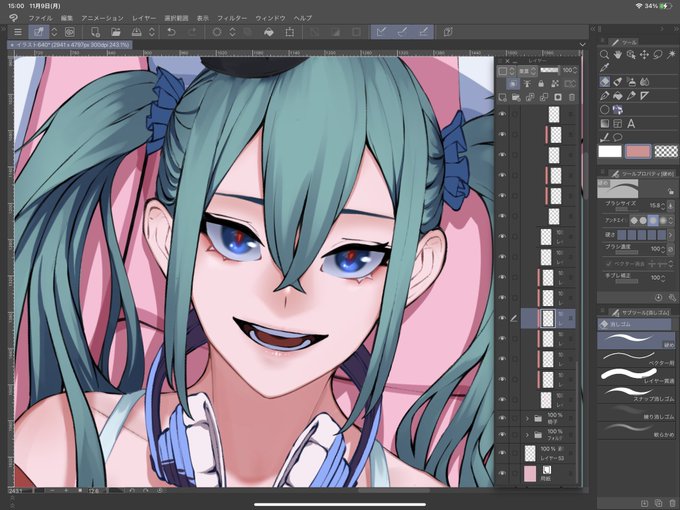
Task: Create a new raster layer
Action: pos(502,98)
